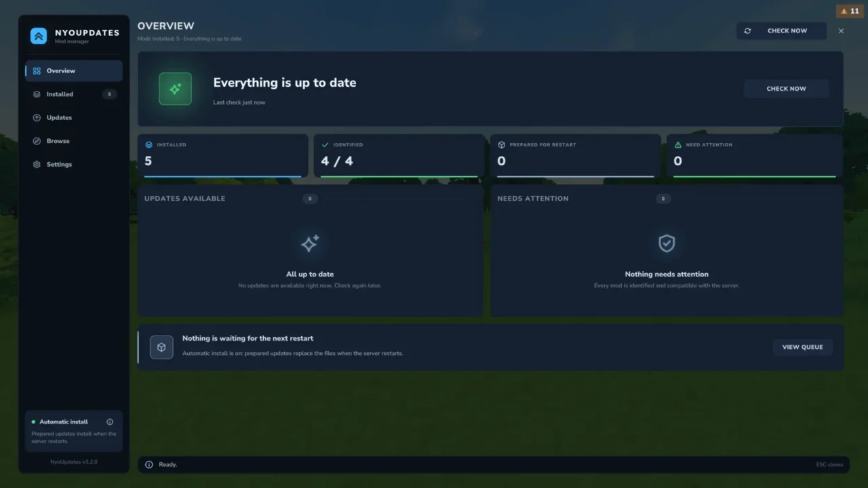
Task: Close the mod manager with the X
Action: point(841,30)
